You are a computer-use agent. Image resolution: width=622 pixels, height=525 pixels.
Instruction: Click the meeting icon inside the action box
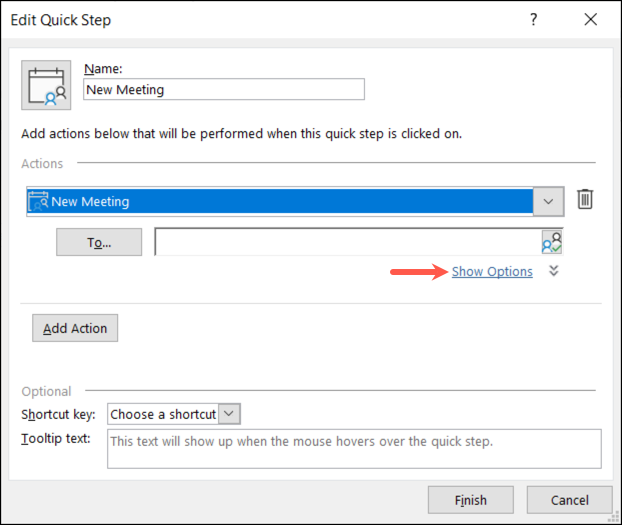coord(39,201)
